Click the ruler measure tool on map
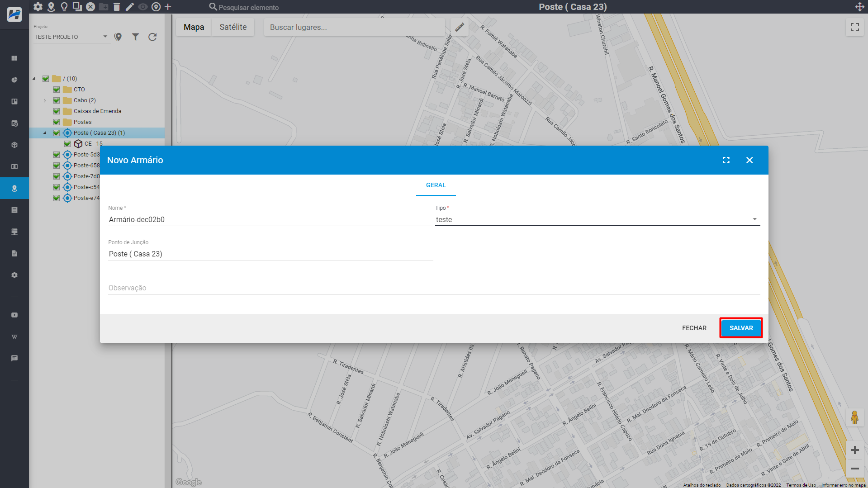 pyautogui.click(x=460, y=27)
